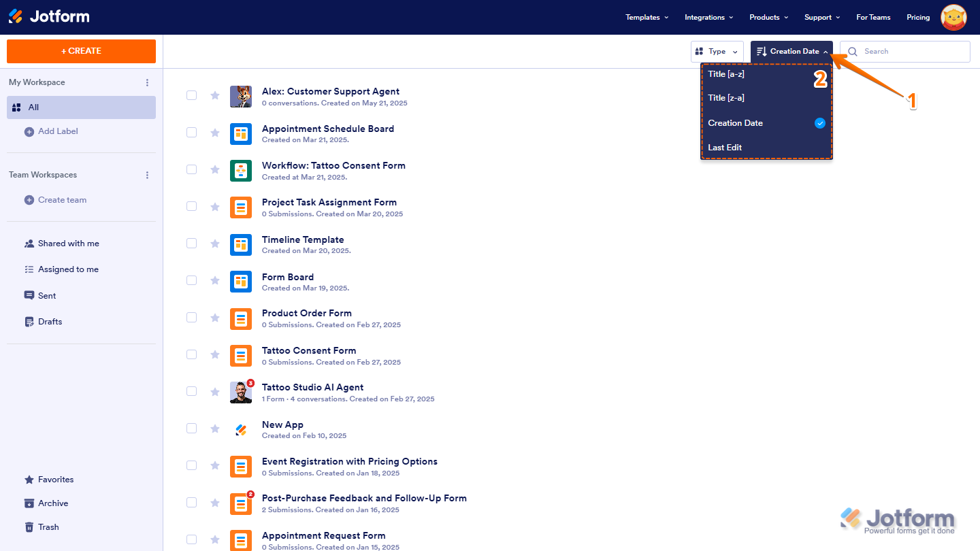
Task: Tick checkbox for Project Task Assignment Form
Action: tap(192, 206)
